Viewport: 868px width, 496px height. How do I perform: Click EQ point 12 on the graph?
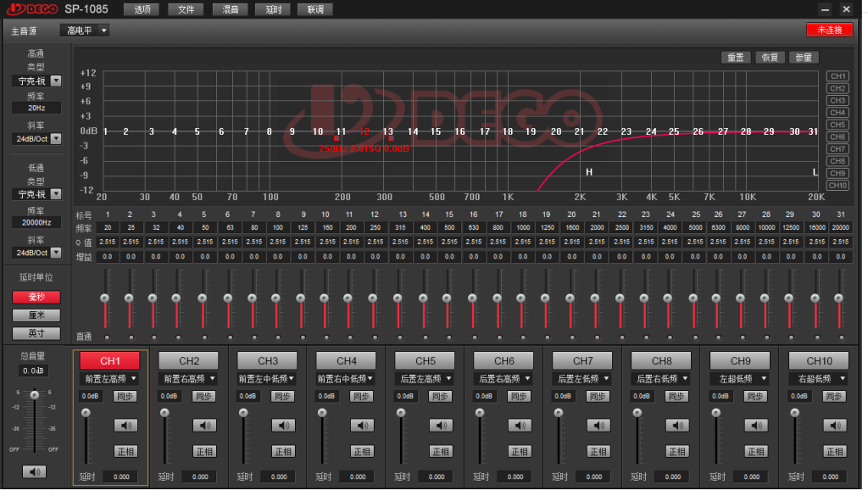point(364,131)
